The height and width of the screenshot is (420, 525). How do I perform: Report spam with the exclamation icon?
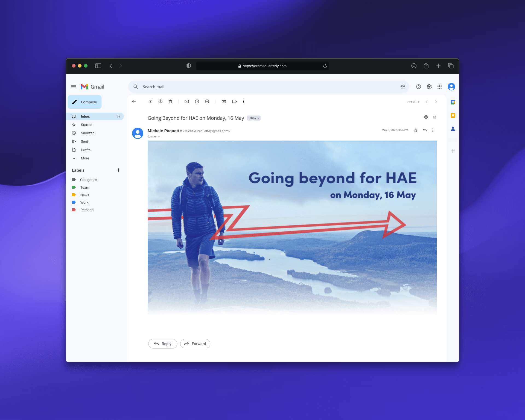(161, 101)
